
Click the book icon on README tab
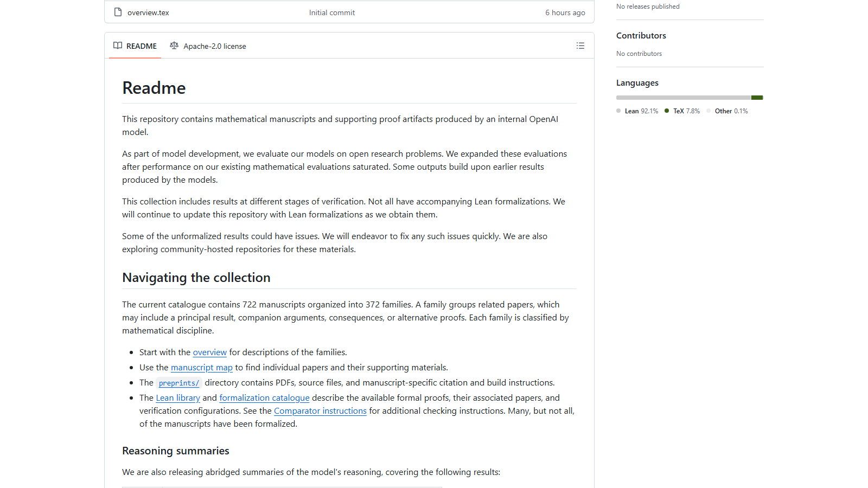[x=118, y=46]
